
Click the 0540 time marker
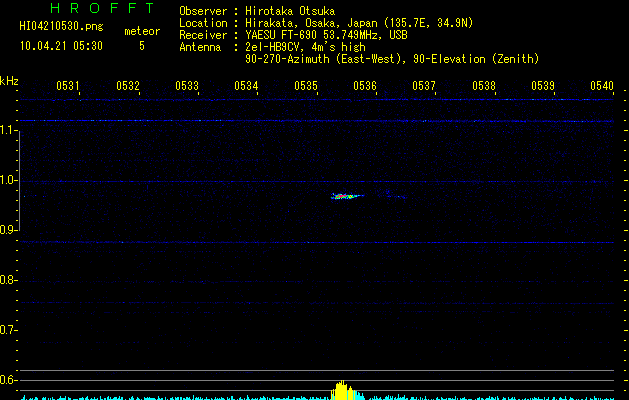[602, 86]
